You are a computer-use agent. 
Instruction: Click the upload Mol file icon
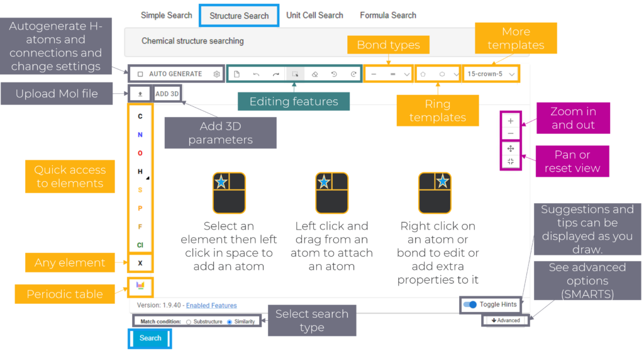click(140, 94)
